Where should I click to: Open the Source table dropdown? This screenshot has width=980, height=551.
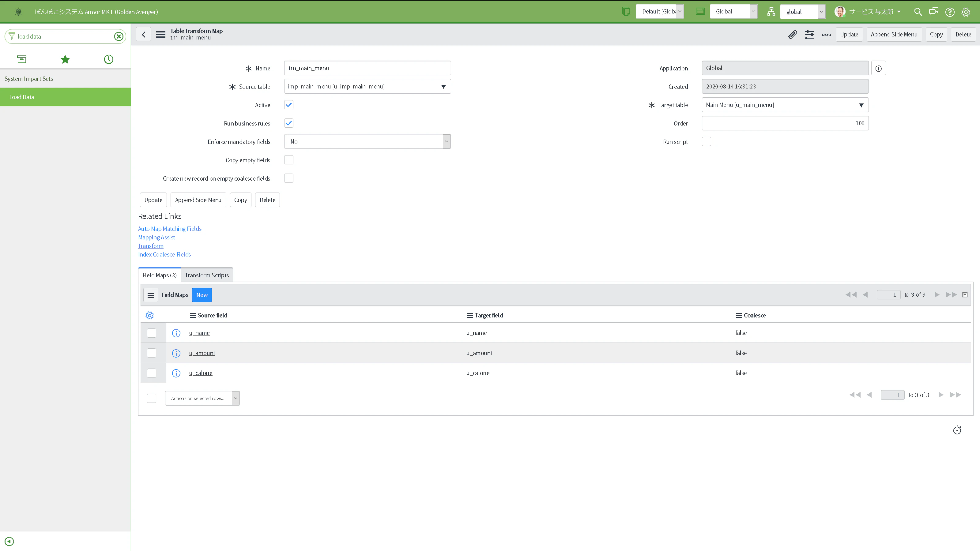tap(367, 87)
